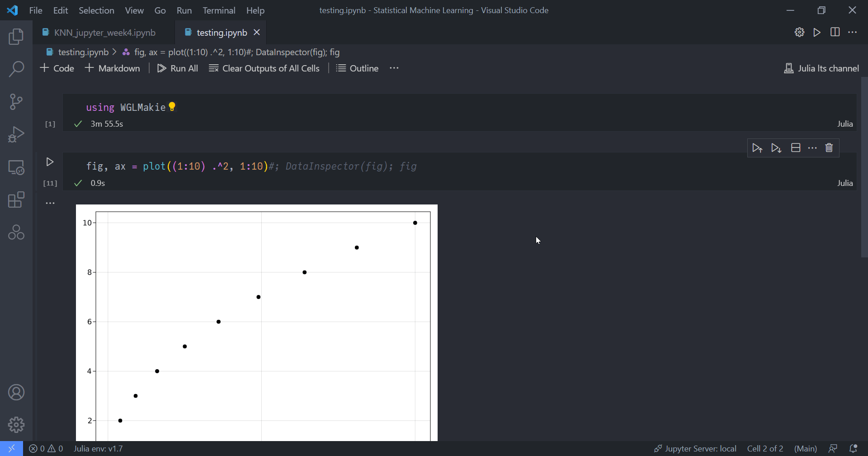The image size is (868, 456).
Task: Open the notebook toolbar overflow ellipsis
Action: (x=394, y=68)
